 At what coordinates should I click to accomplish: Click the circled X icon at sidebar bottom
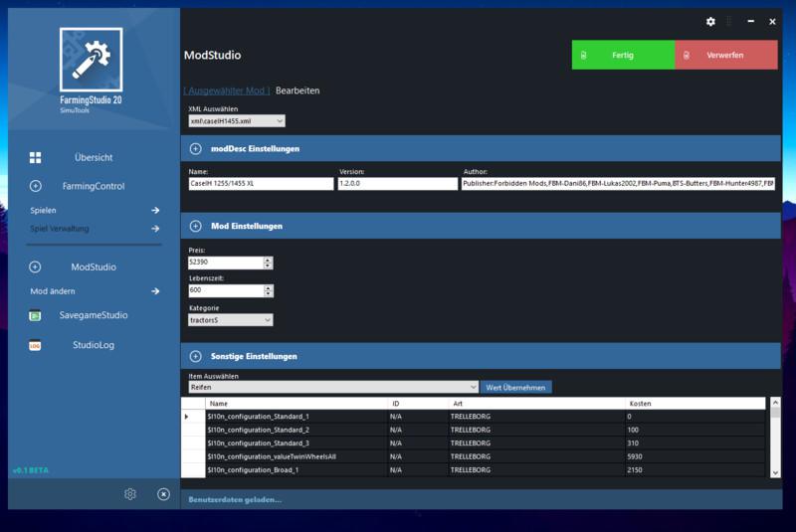pos(163,494)
